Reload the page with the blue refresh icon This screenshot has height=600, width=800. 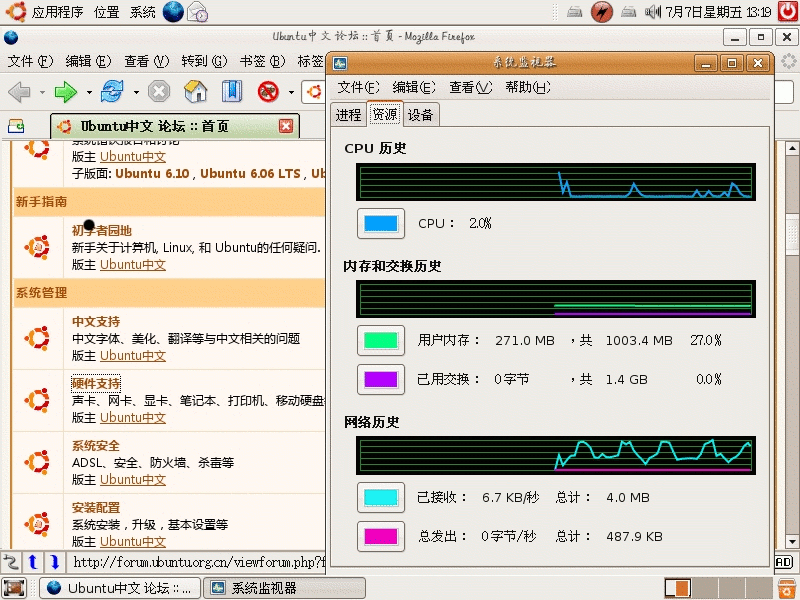pyautogui.click(x=112, y=92)
